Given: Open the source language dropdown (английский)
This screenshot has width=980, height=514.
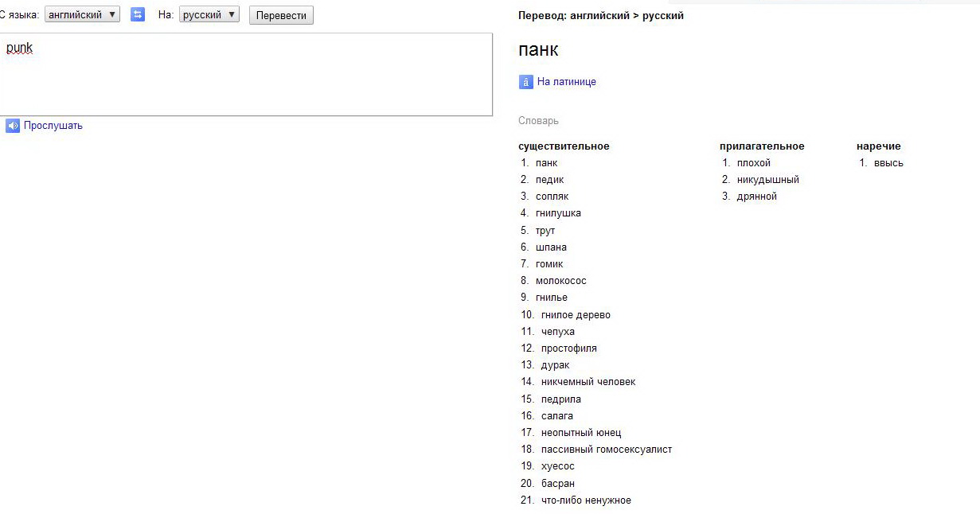Looking at the screenshot, I should (x=83, y=15).
